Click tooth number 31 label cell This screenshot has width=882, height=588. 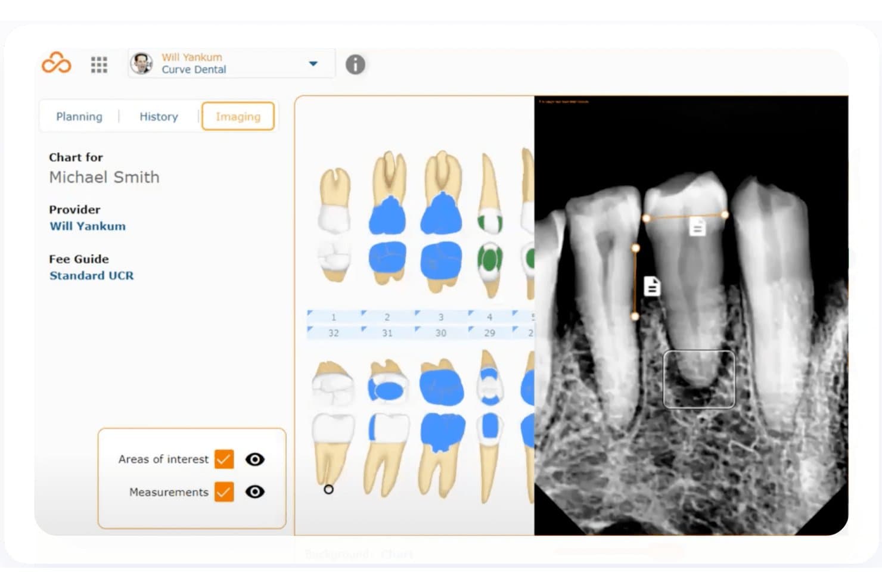387,333
